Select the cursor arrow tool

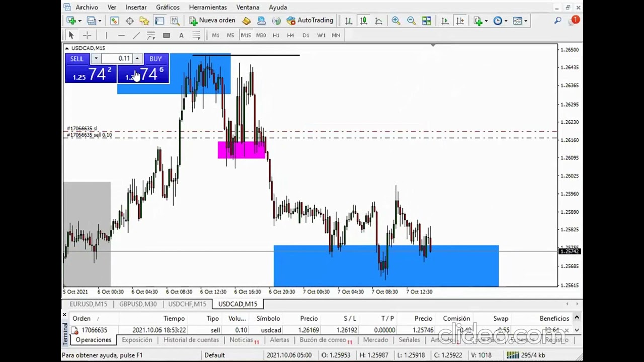[x=71, y=35]
